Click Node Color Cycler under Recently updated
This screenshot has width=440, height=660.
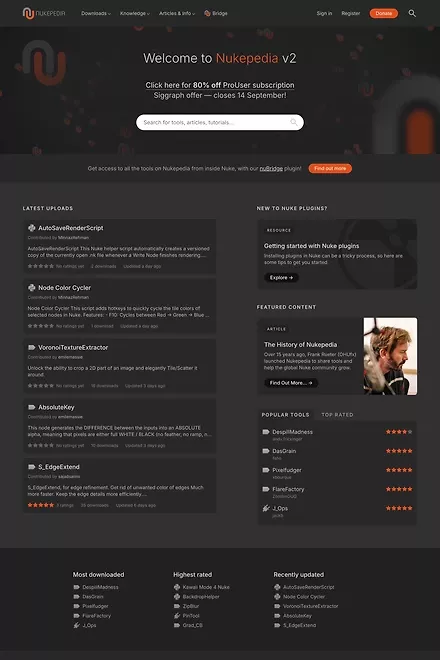click(x=304, y=597)
